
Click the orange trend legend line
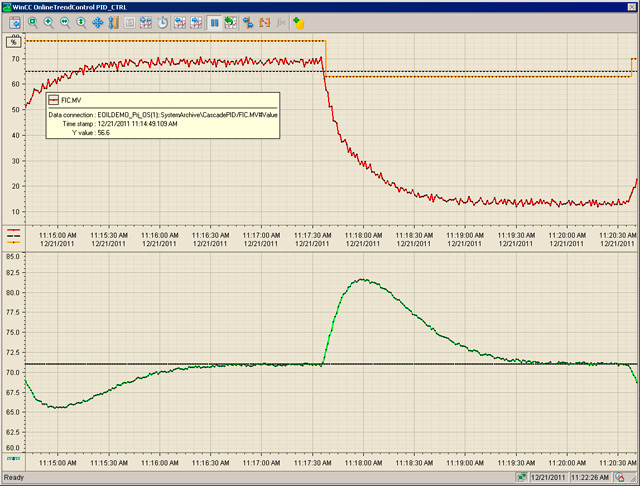[x=14, y=241]
